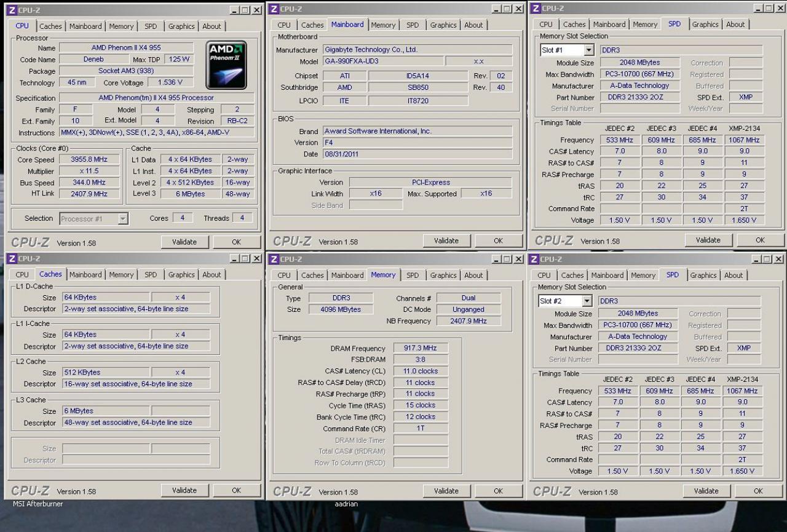Viewport: 787px width, 532px height.
Task: Click Validate in the CPU window
Action: pyautogui.click(x=184, y=242)
